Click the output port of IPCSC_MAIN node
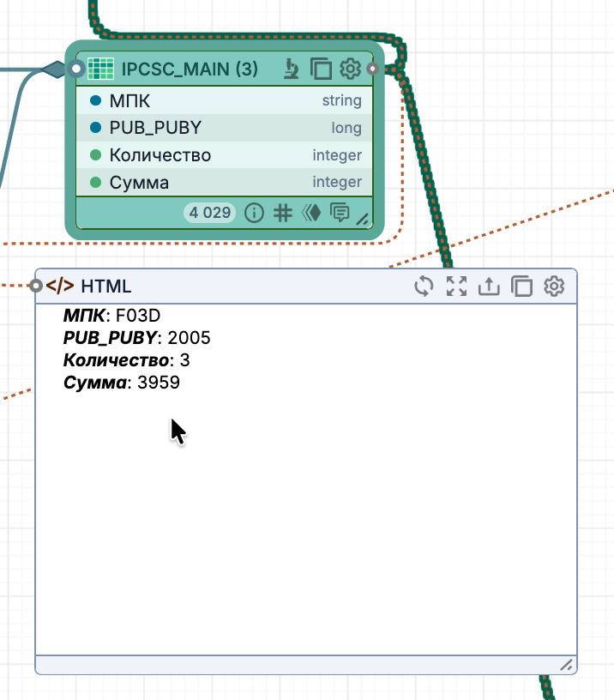The image size is (614, 700). pyautogui.click(x=372, y=69)
